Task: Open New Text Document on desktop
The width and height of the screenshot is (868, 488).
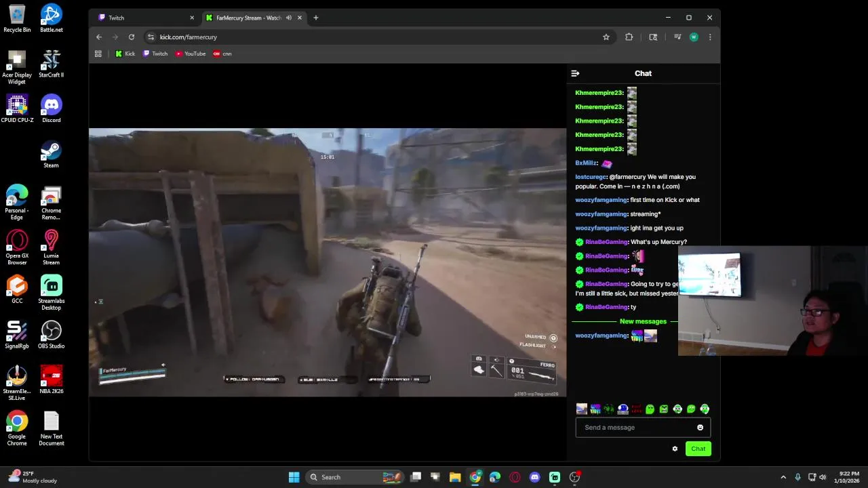Action: pos(51,428)
